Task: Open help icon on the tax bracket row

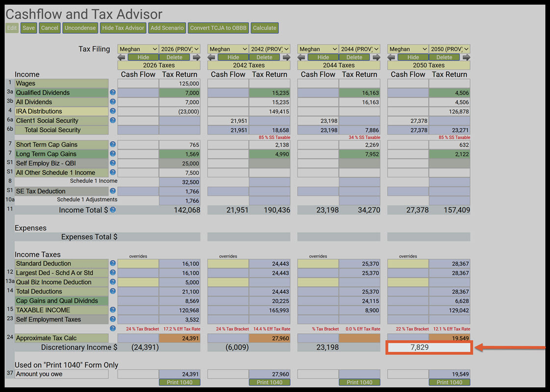Action: 113,328
